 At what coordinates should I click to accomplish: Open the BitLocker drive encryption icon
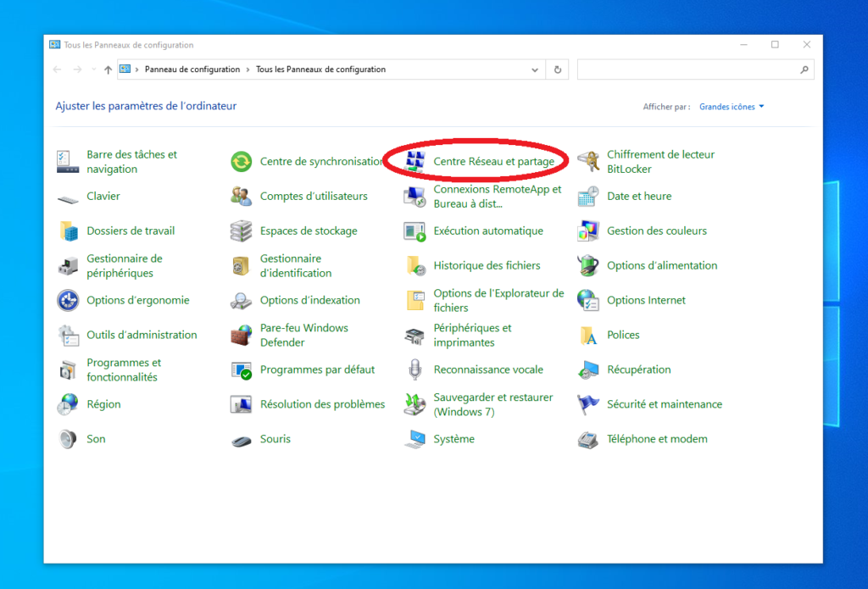pyautogui.click(x=588, y=162)
